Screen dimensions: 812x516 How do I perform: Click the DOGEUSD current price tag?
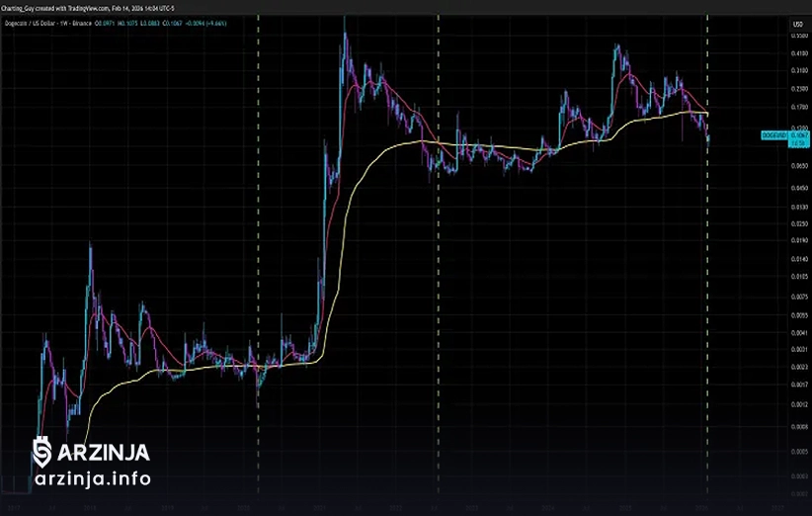point(774,134)
